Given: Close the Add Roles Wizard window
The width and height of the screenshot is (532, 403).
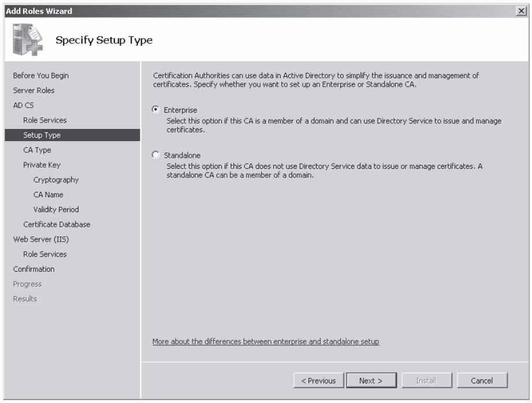Looking at the screenshot, I should click(521, 11).
